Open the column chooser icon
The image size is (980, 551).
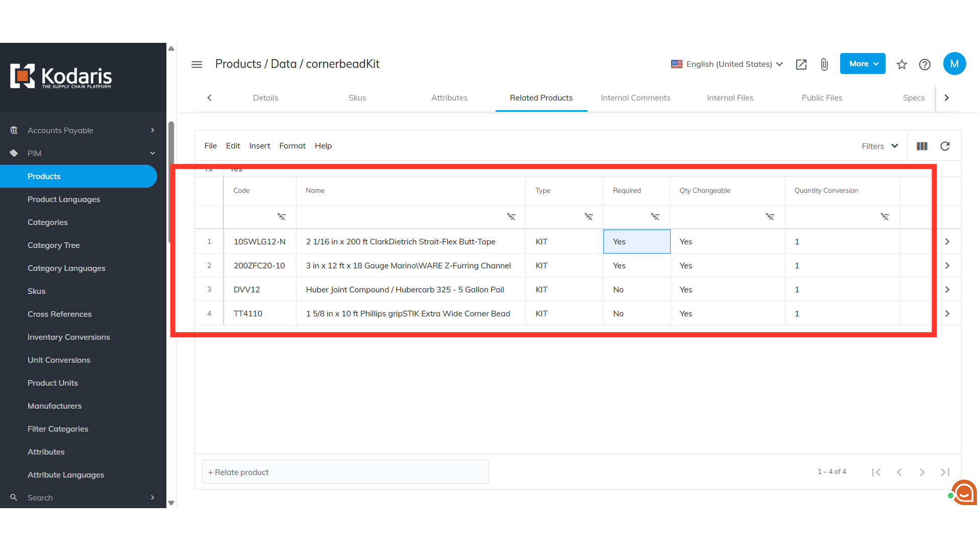tap(922, 146)
